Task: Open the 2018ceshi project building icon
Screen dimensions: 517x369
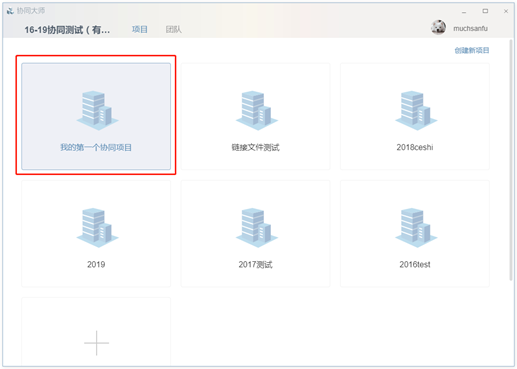Action: tap(416, 110)
